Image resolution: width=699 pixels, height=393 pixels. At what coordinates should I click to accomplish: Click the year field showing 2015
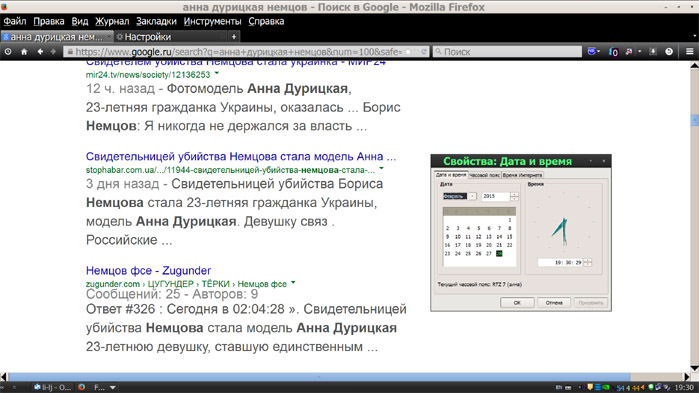click(495, 196)
